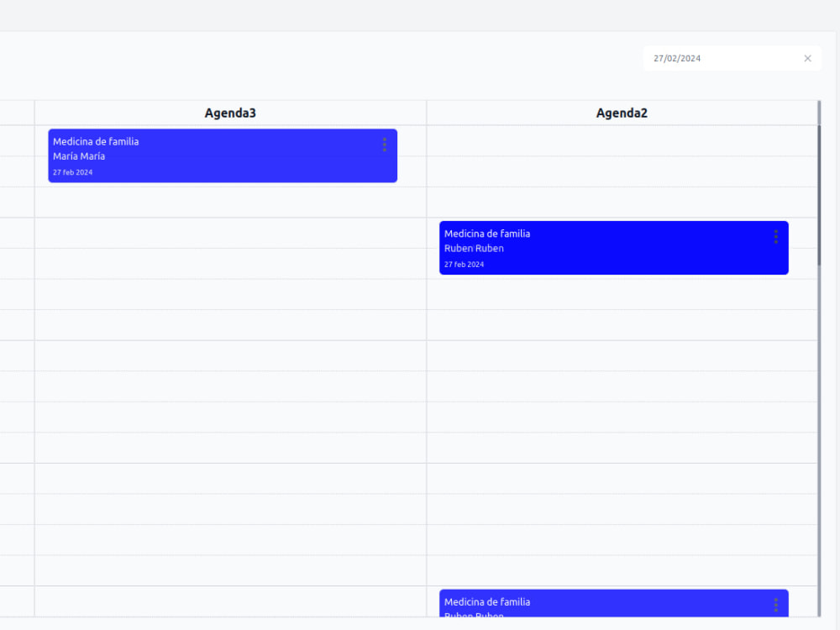840x630 pixels.
Task: Click Medicina de familia in bottom Agenda2 card
Action: 487,602
